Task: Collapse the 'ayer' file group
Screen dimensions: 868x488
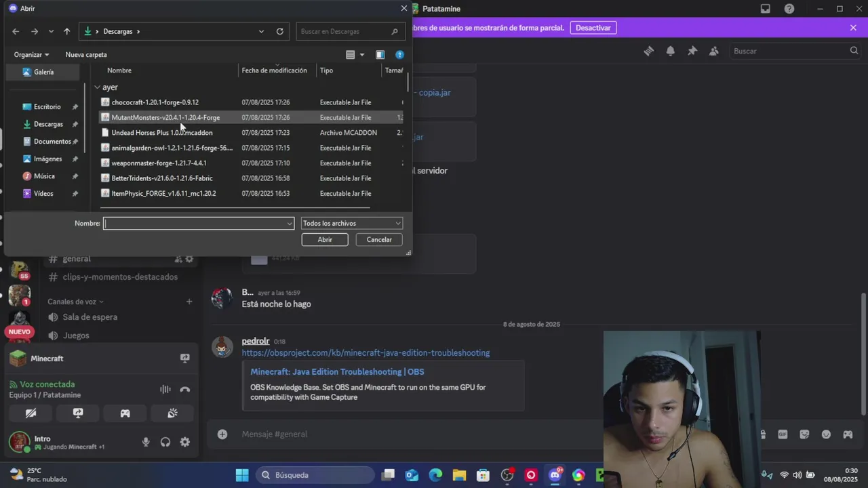Action: pos(97,87)
